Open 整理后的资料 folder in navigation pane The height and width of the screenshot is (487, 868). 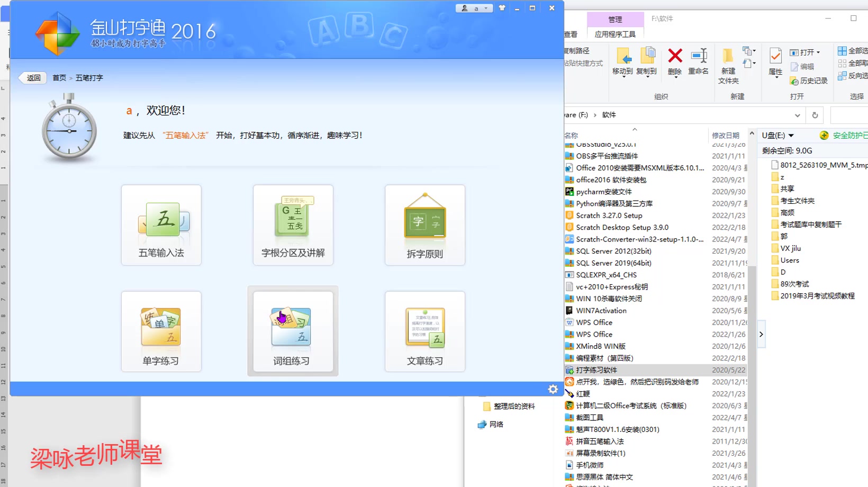pos(509,407)
